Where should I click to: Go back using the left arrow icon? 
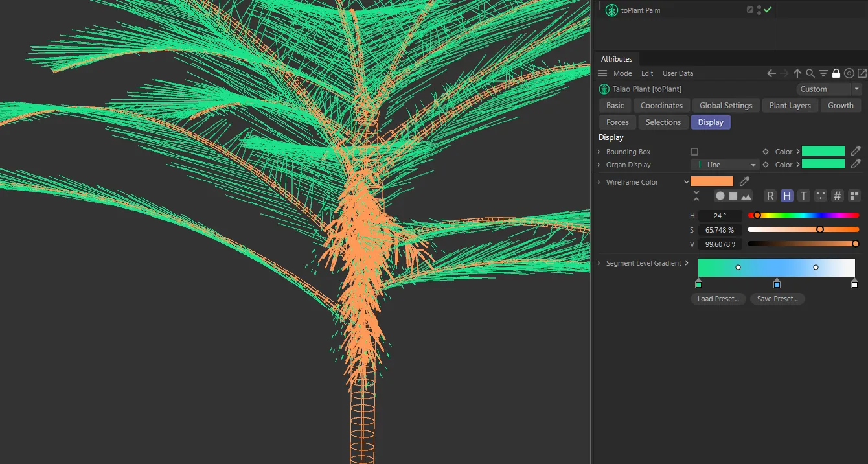click(771, 73)
